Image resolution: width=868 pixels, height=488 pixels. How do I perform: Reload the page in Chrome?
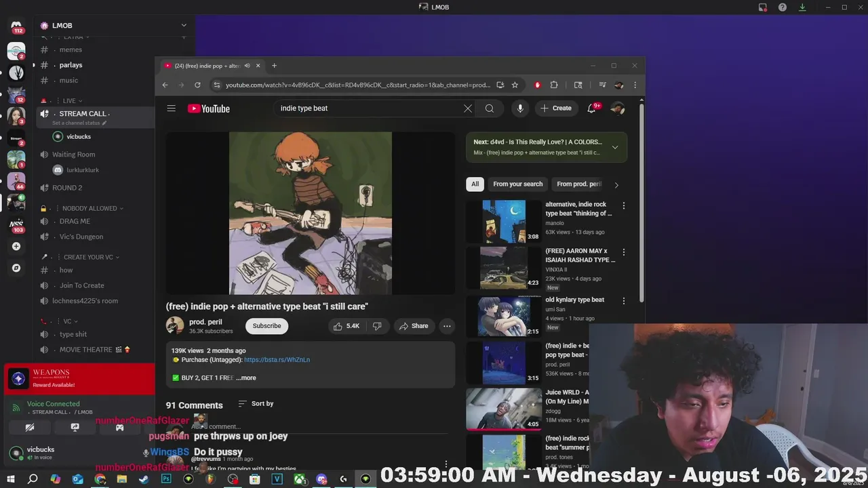(x=197, y=85)
